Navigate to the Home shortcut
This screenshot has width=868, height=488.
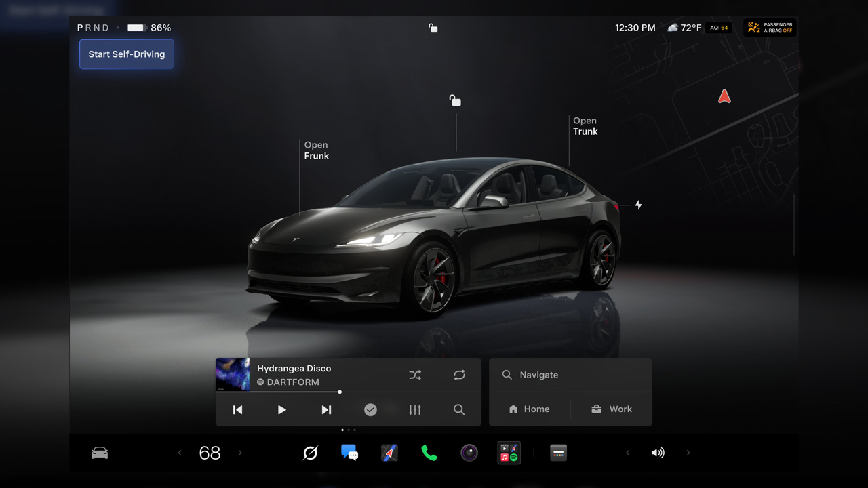point(530,409)
